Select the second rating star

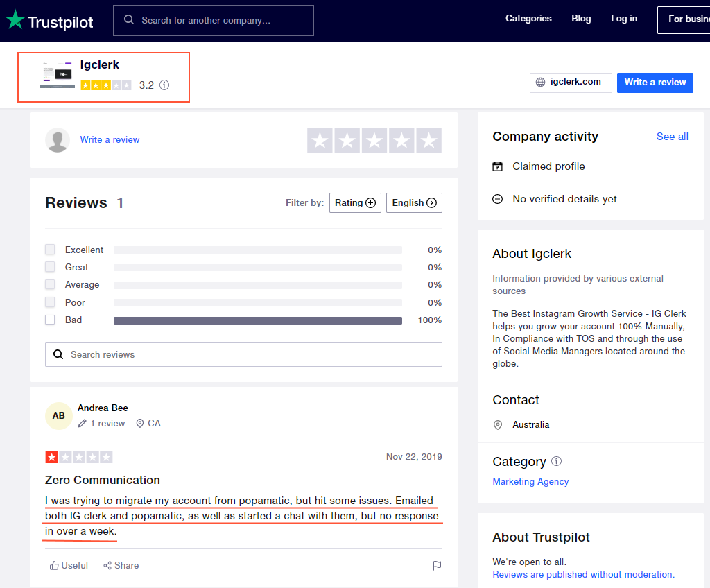[347, 140]
